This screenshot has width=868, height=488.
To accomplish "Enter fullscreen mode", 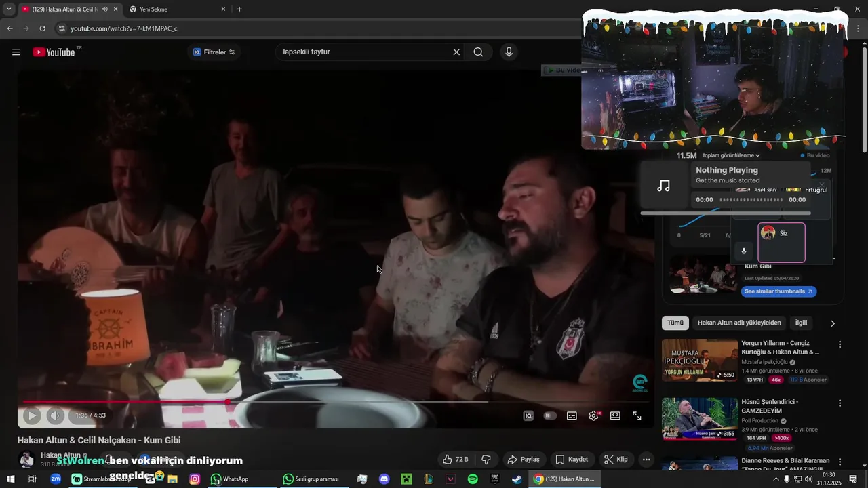I will point(637,415).
